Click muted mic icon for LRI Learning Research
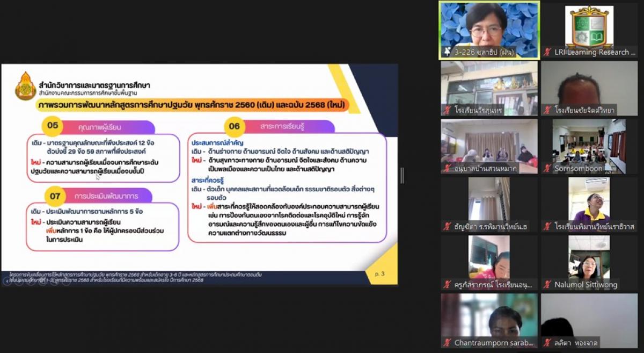The width and height of the screenshot is (644, 353). click(x=547, y=52)
